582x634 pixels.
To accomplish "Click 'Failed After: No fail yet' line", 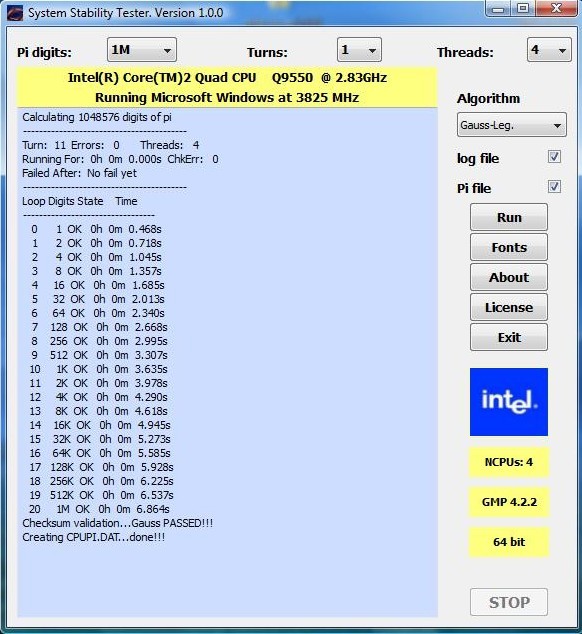I will (79, 173).
